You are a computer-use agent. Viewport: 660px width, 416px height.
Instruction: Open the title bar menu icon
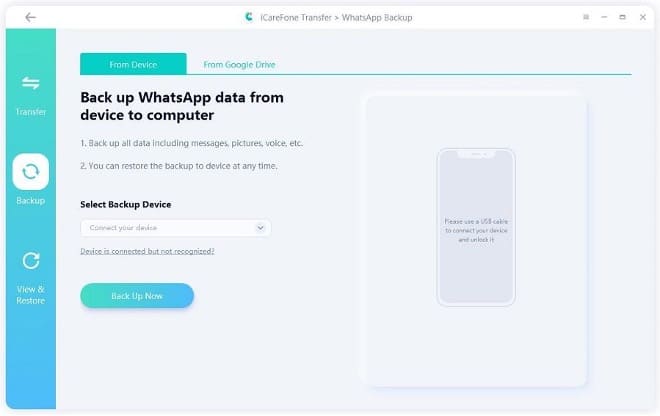tap(586, 17)
